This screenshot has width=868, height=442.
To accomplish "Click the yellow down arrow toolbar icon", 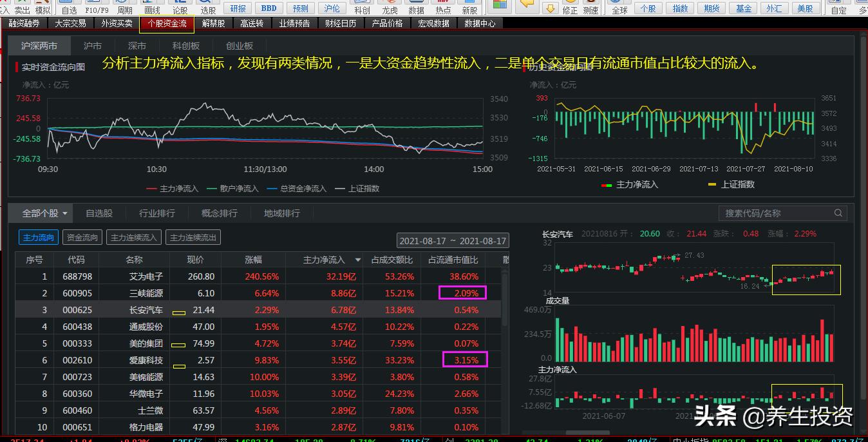I will click(550, 8).
